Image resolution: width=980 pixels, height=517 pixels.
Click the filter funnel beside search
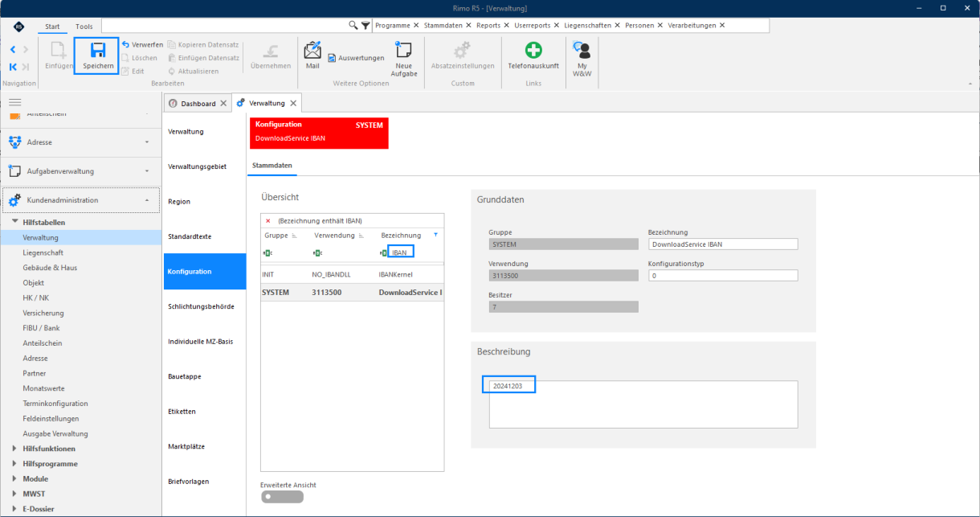pos(365,26)
